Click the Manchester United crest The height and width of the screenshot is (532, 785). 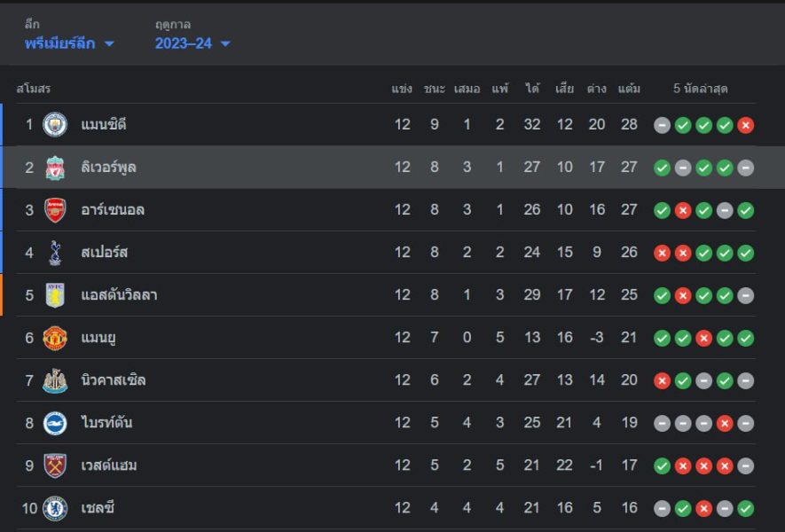[55, 338]
